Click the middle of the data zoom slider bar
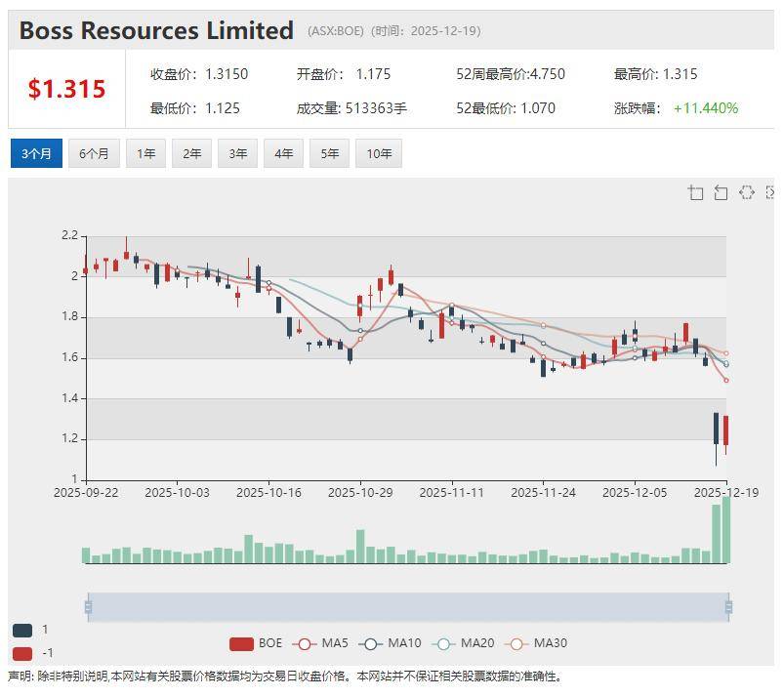784x697 pixels. (408, 607)
